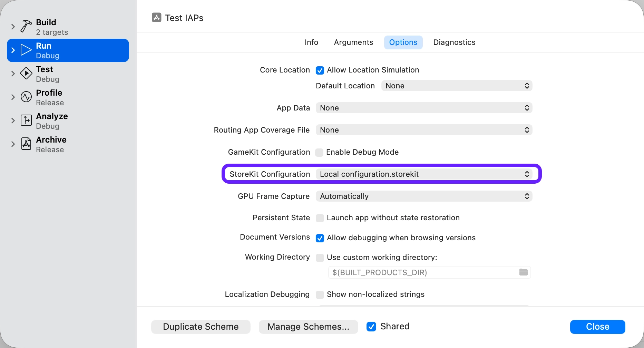Switch to the Arguments tab
This screenshot has width=644, height=348.
tap(353, 42)
